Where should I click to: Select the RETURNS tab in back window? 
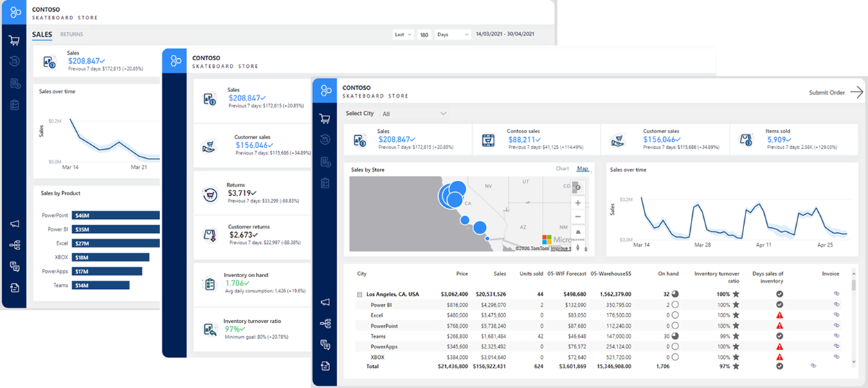[71, 34]
